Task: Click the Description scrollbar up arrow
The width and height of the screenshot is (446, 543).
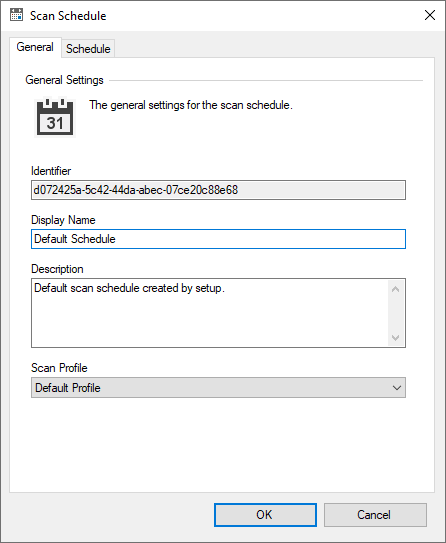Action: click(395, 289)
